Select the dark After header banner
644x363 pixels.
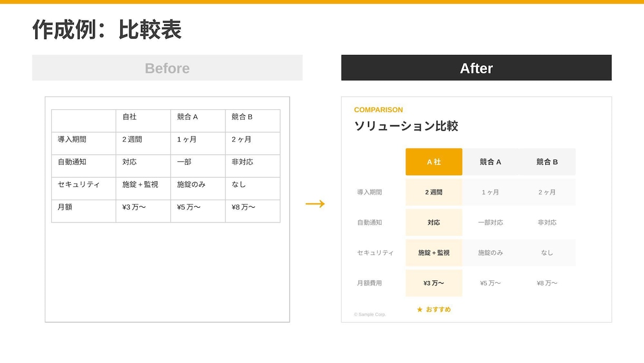[476, 68]
